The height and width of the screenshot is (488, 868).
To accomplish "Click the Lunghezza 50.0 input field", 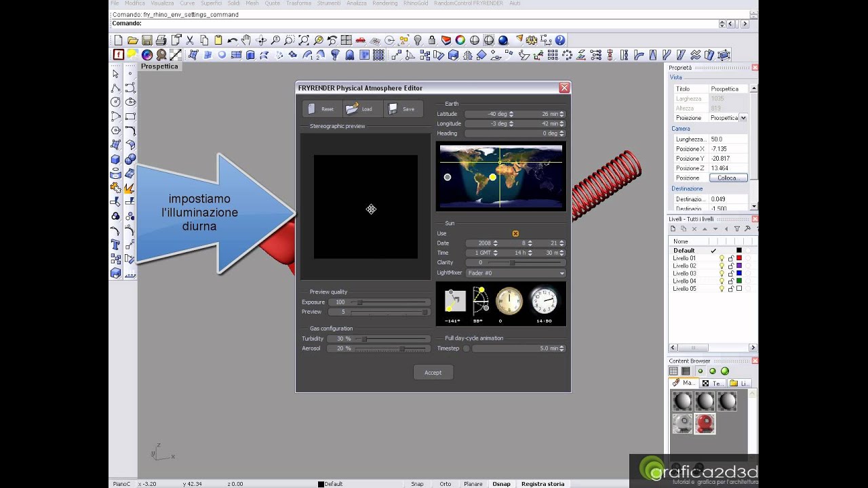I will [728, 139].
